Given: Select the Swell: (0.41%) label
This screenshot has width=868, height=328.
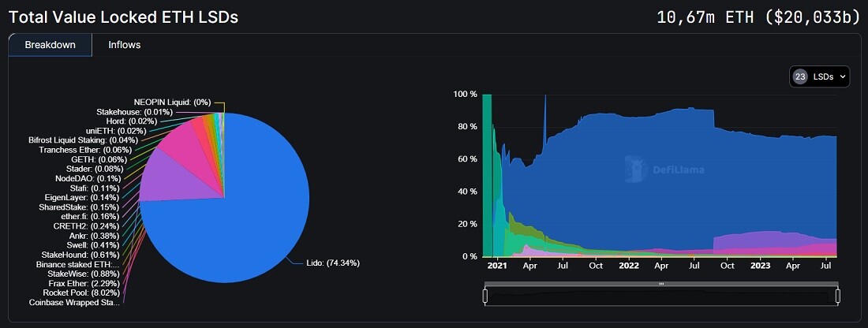Looking at the screenshot, I should pos(93,245).
